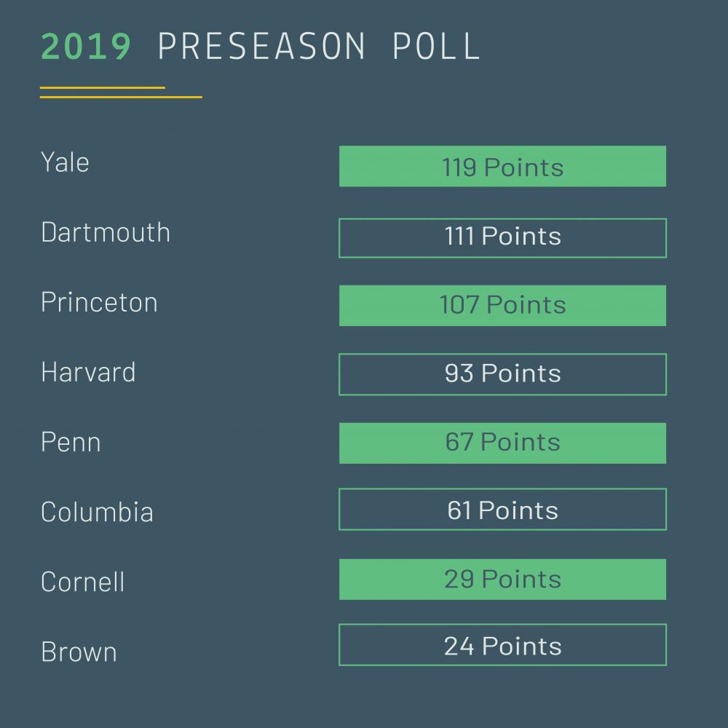Select the Harvard 93 Points box

click(502, 374)
